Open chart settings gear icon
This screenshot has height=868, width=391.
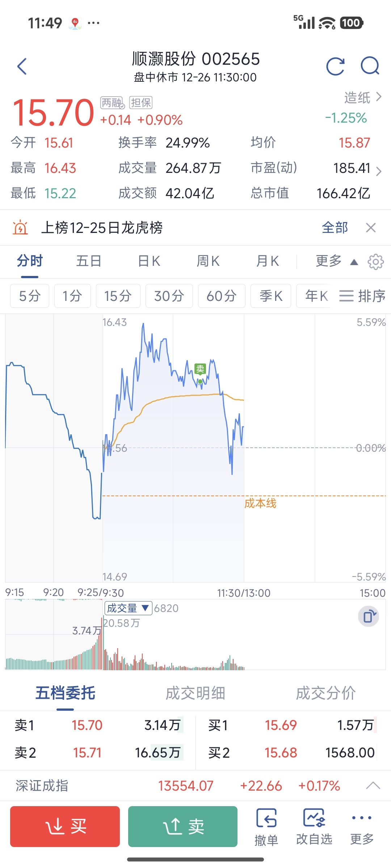(x=375, y=261)
